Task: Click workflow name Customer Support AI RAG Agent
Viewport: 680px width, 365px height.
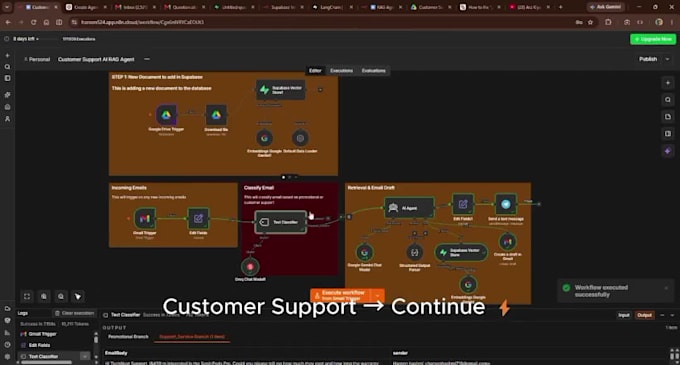Action: [96, 59]
